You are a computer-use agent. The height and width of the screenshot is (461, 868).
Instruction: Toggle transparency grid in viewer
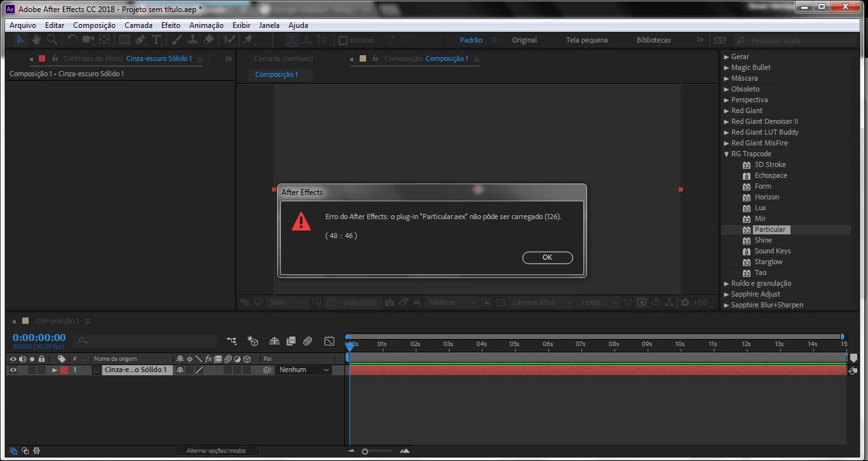(x=501, y=303)
